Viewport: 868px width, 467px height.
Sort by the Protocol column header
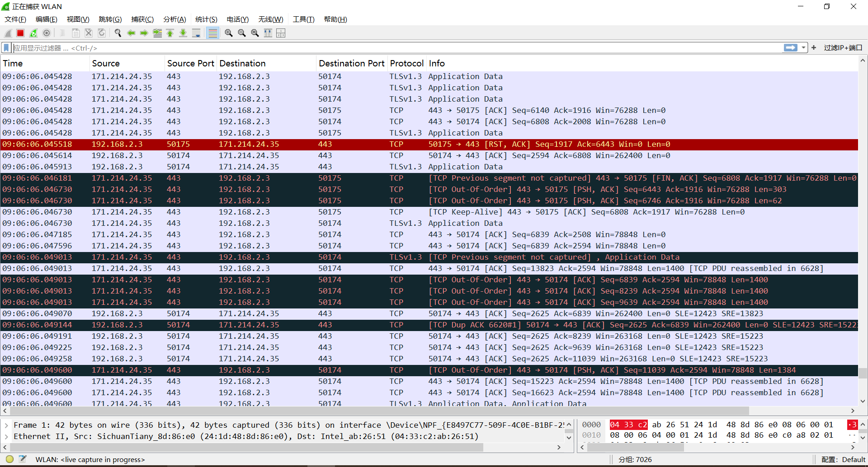pyautogui.click(x=407, y=63)
